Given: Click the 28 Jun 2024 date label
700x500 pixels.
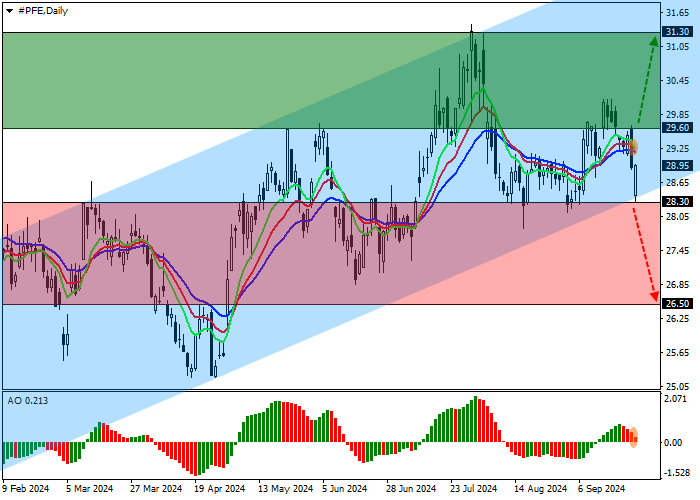Looking at the screenshot, I should coord(411,489).
